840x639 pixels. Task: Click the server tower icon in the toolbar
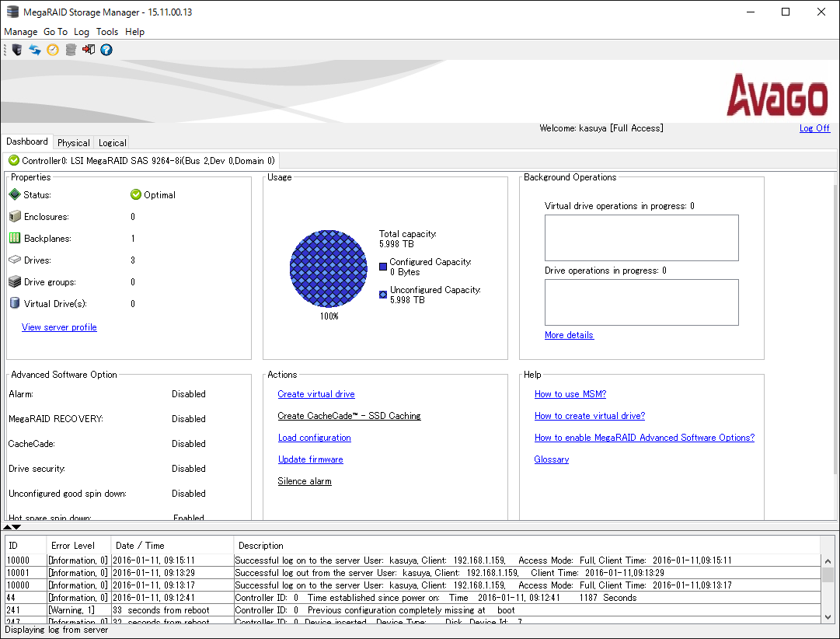click(x=16, y=50)
